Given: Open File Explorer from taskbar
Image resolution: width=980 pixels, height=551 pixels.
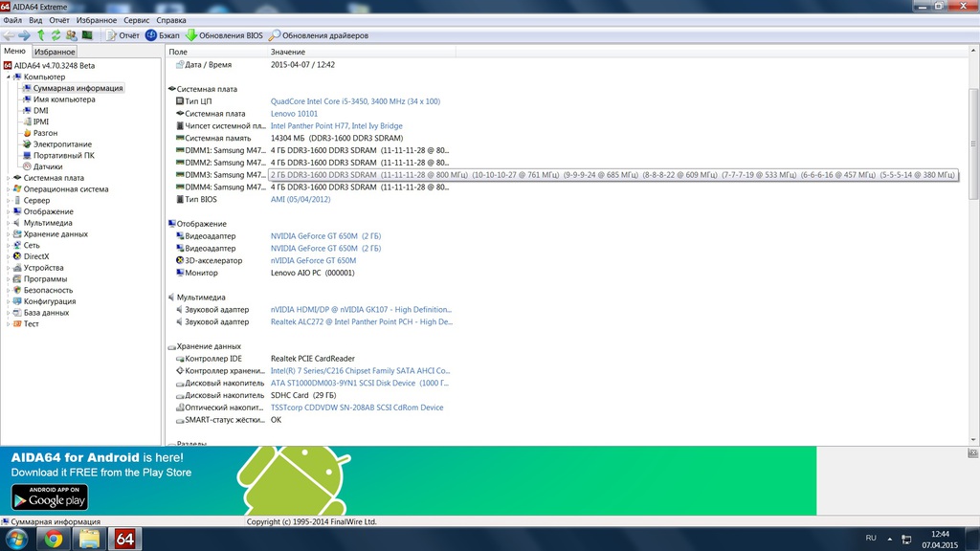Looking at the screenshot, I should (89, 540).
